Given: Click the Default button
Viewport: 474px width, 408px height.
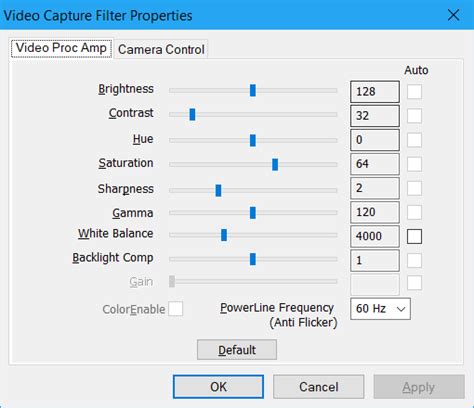Looking at the screenshot, I should click(237, 350).
